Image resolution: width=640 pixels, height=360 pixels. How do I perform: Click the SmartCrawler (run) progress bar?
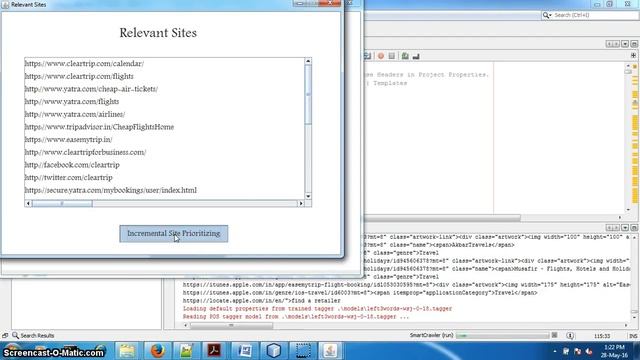click(502, 336)
